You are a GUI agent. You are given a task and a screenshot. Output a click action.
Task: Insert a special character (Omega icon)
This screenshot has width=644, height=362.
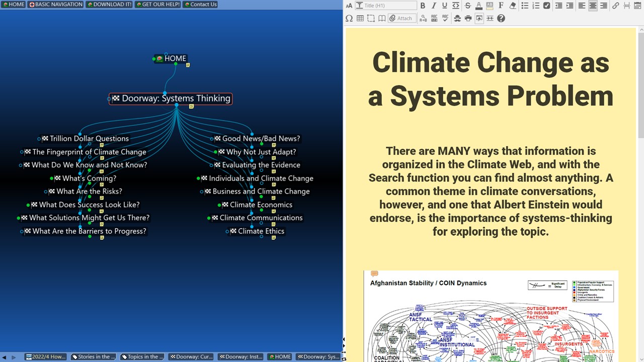(x=349, y=19)
